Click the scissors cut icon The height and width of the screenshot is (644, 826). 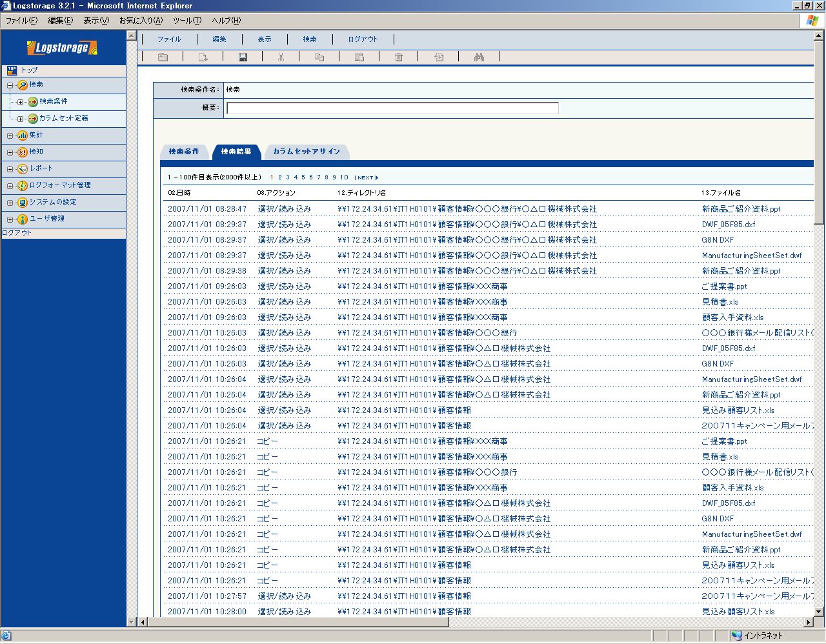coord(281,57)
